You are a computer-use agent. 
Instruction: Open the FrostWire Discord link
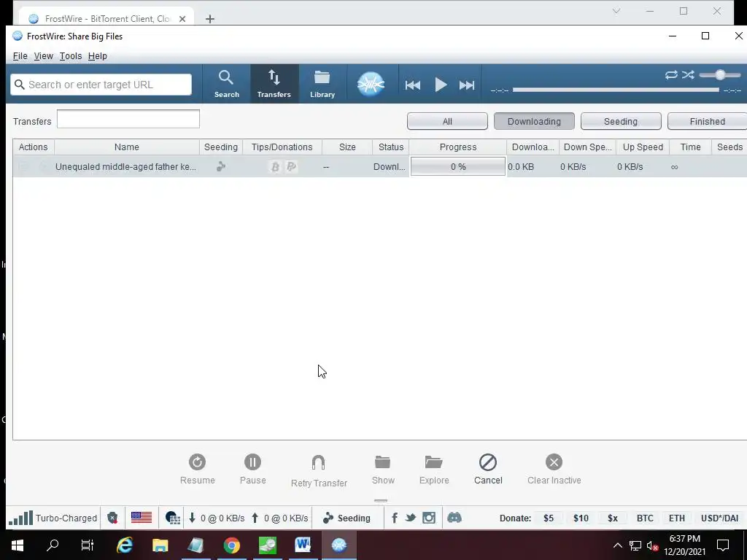tap(454, 518)
